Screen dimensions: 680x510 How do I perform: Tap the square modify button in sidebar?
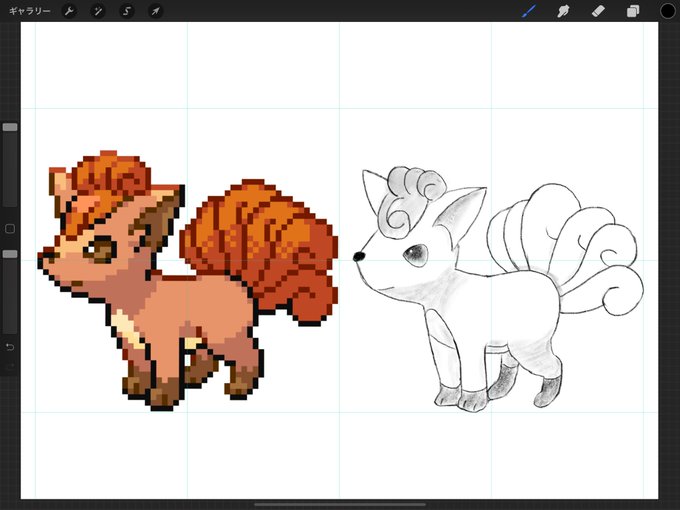pos(10,229)
